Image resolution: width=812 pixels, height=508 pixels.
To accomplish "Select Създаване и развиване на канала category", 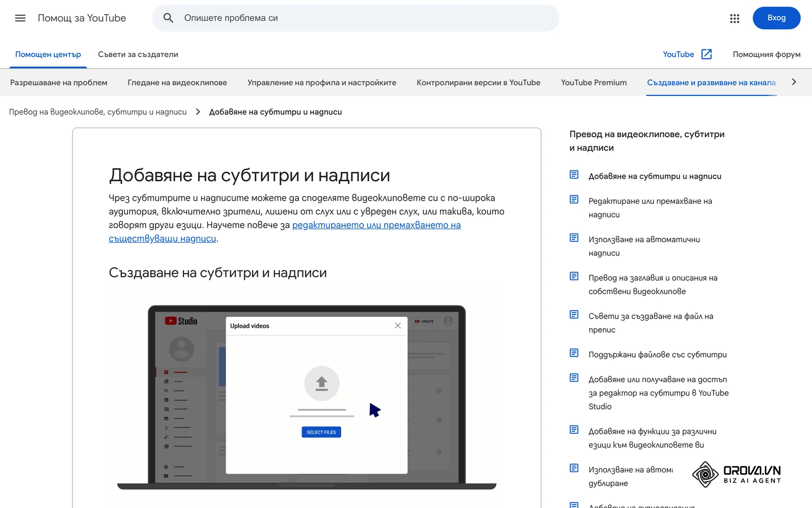I will pyautogui.click(x=711, y=82).
